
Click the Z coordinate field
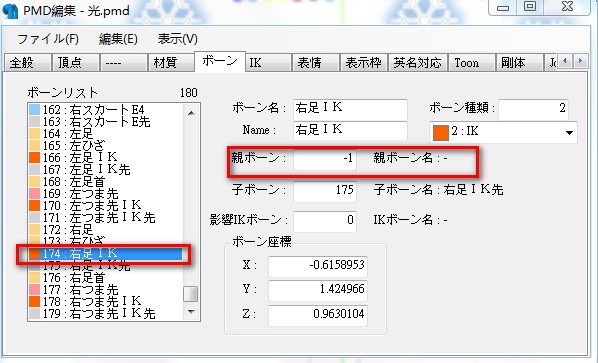(318, 315)
